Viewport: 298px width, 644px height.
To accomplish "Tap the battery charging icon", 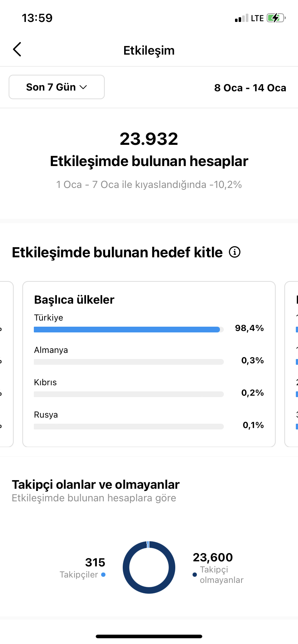I will pos(276,18).
